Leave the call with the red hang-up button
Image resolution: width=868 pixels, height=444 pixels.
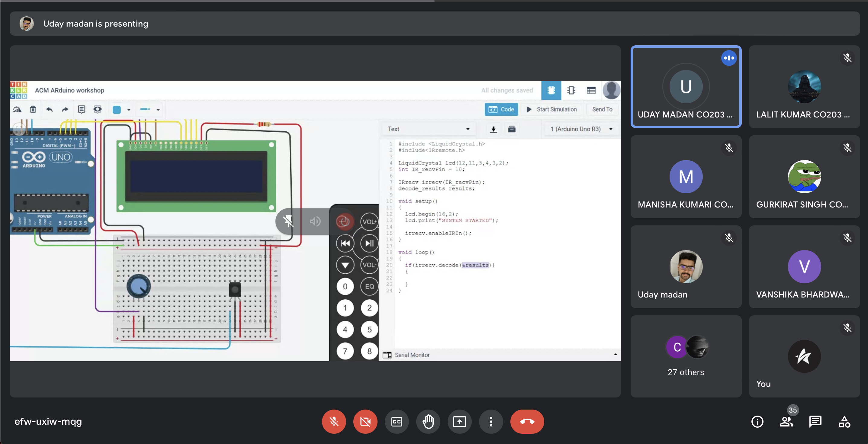pyautogui.click(x=527, y=421)
